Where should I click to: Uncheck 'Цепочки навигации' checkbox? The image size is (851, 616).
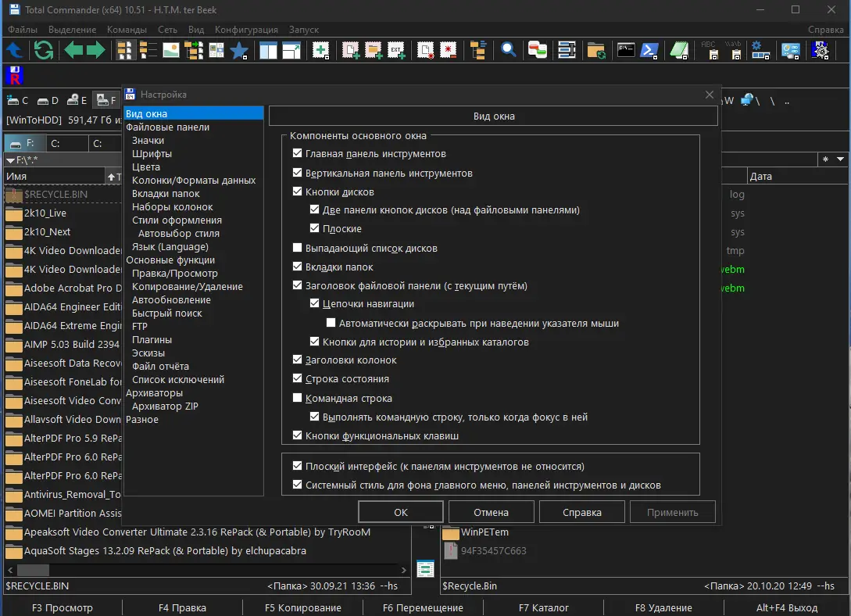click(314, 303)
